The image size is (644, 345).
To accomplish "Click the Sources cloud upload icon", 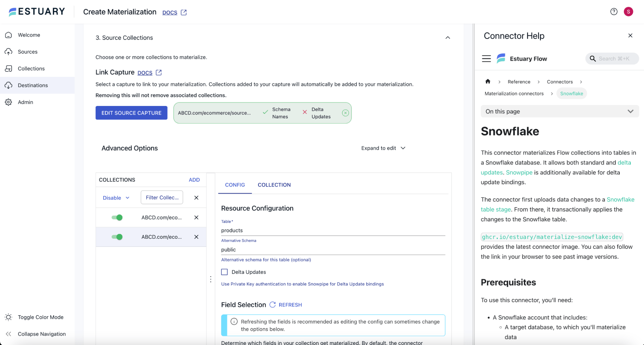I will (9, 52).
